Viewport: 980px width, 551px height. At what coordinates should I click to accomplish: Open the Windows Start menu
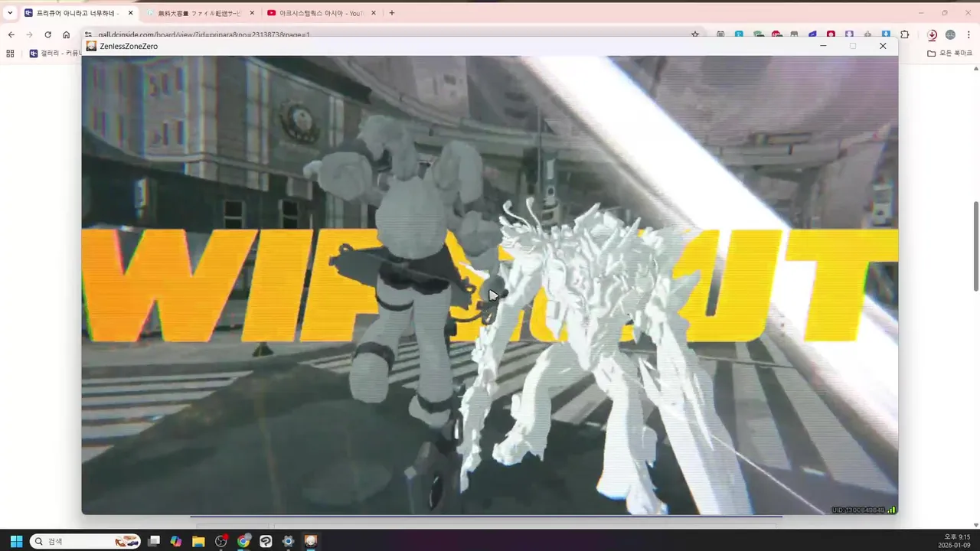[16, 541]
